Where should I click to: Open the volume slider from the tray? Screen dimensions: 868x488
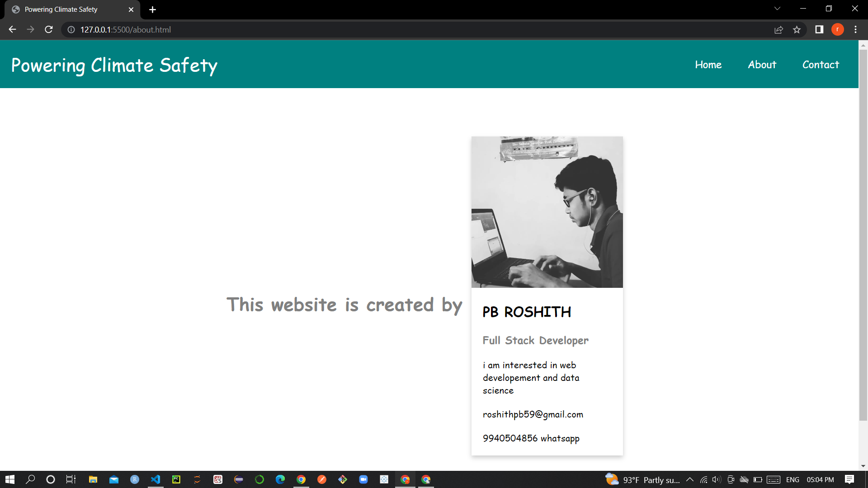[x=717, y=480]
